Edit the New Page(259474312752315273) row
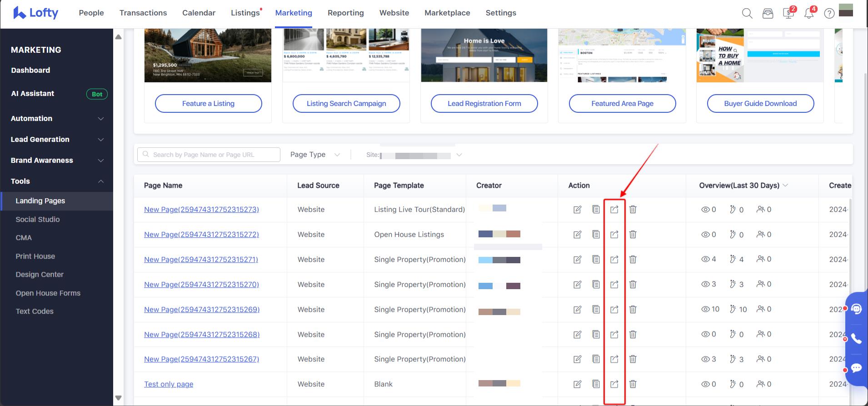Screen dimensions: 868x406 [577, 210]
